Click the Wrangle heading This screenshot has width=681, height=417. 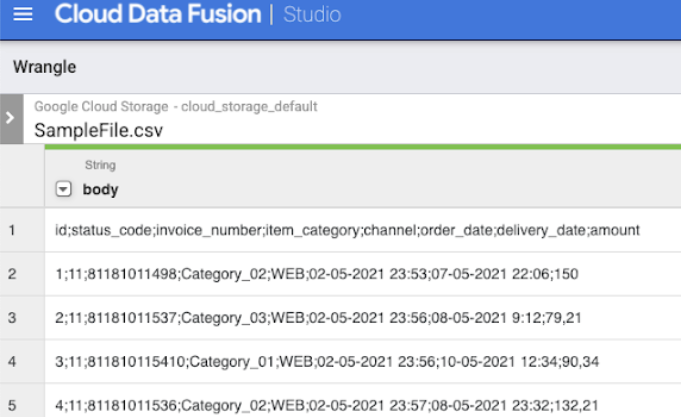point(44,67)
